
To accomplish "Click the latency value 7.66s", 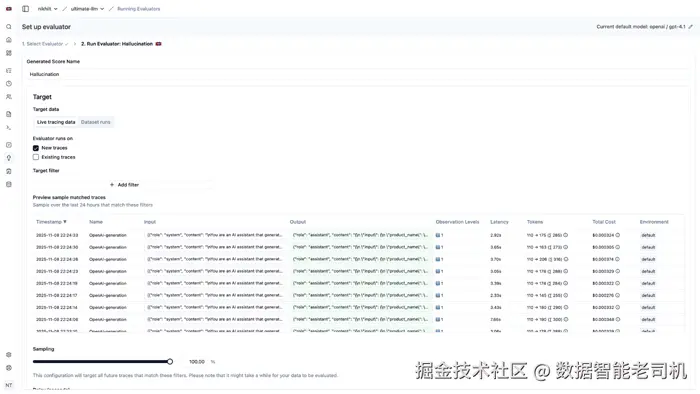I will (496, 319).
